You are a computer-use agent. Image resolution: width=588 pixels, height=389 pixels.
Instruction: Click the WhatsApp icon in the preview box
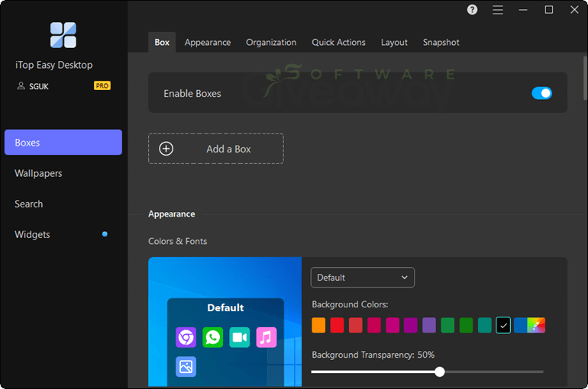point(212,337)
